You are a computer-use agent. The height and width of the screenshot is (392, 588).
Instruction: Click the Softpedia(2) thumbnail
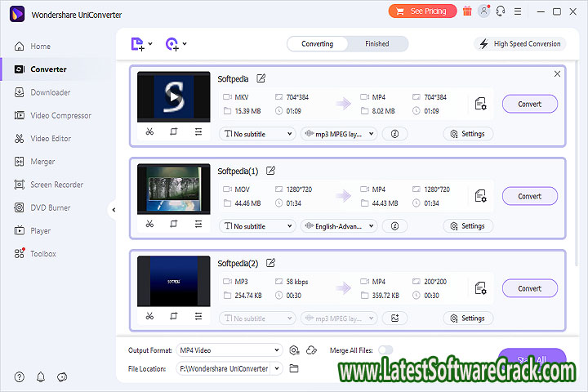coord(174,281)
